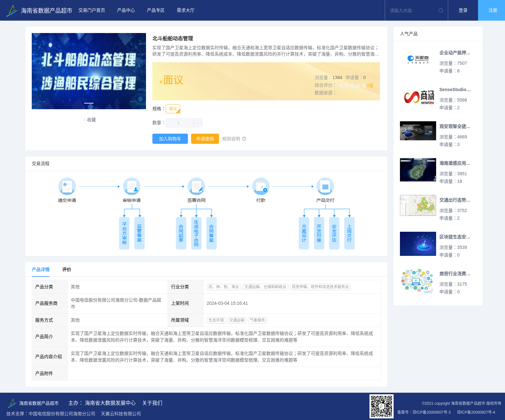Click the quantity input field

180,123
